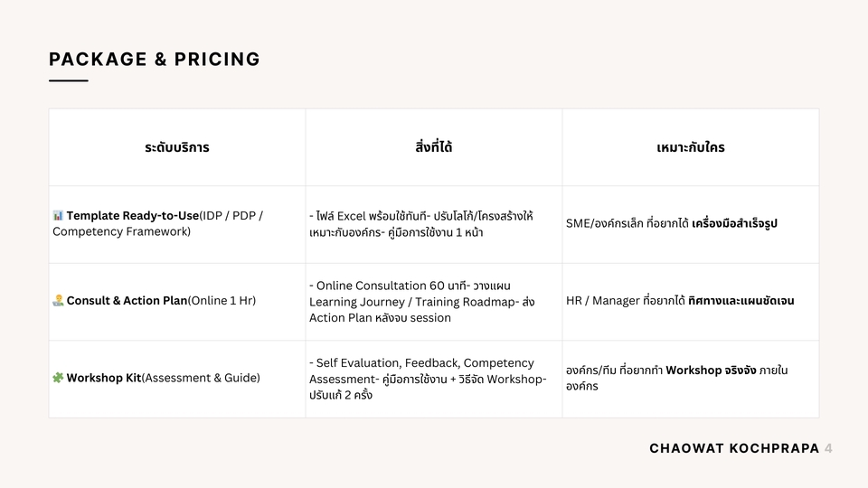868x488 pixels.
Task: Click the HR / Manager audience cell
Action: coord(680,301)
